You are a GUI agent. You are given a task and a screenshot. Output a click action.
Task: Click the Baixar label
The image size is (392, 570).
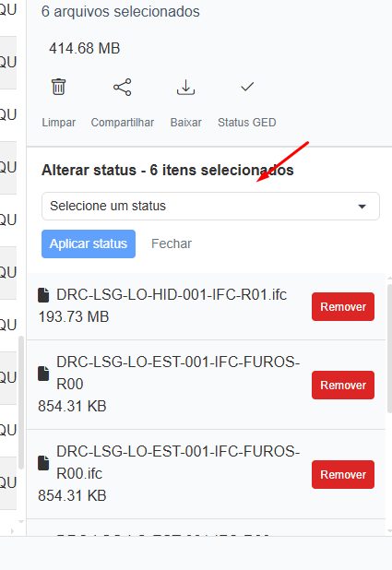(185, 123)
